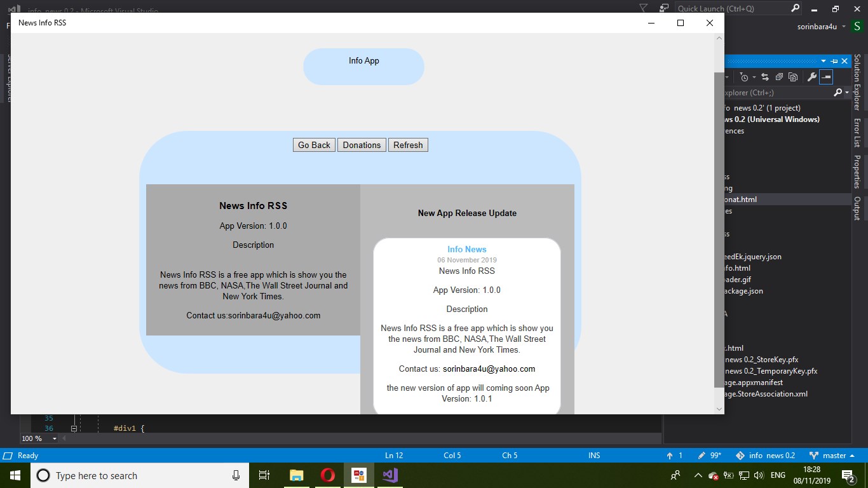Select the file ending "fo.html" in Solution Explorer

click(738, 268)
